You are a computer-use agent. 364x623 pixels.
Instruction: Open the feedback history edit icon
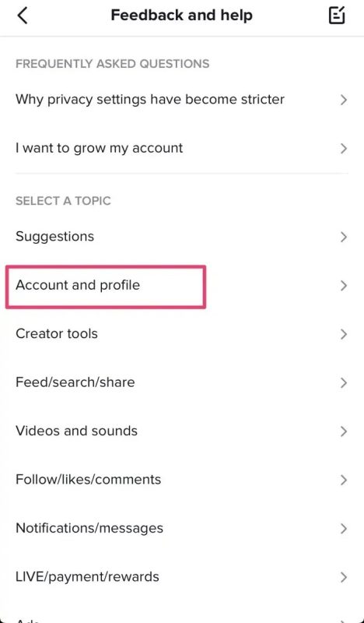(x=337, y=16)
